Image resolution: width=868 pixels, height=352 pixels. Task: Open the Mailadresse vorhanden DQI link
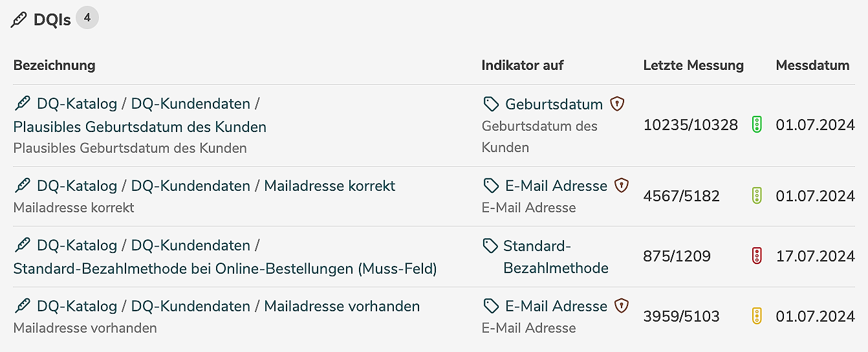click(342, 306)
